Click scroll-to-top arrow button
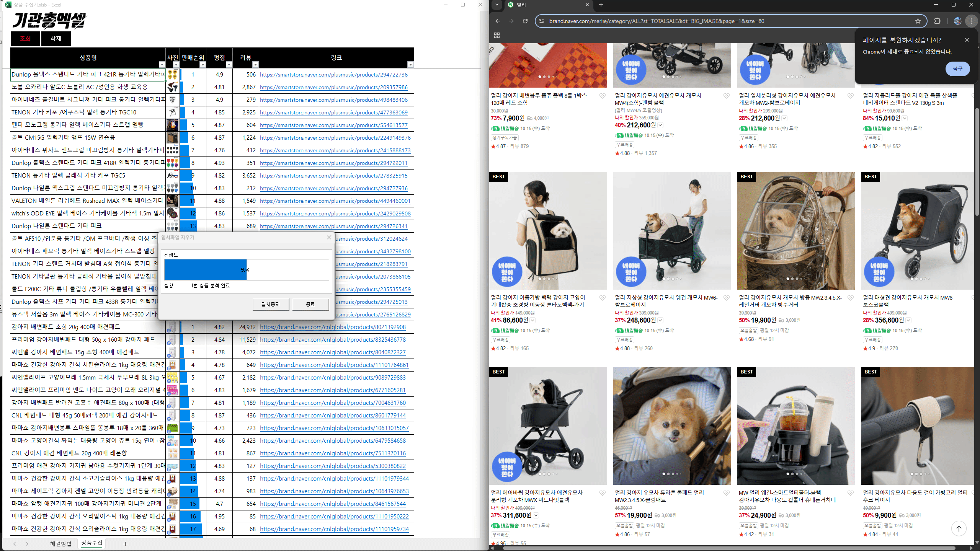This screenshot has height=551, width=980. (x=959, y=528)
